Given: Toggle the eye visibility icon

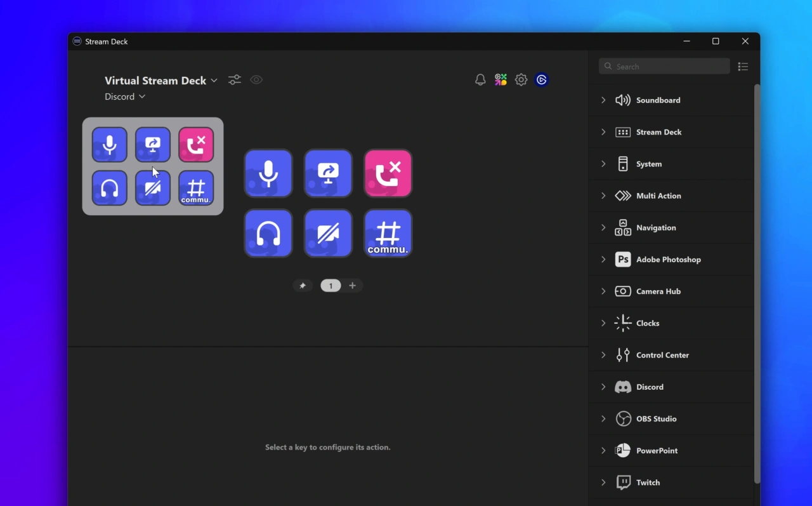Looking at the screenshot, I should pyautogui.click(x=256, y=80).
